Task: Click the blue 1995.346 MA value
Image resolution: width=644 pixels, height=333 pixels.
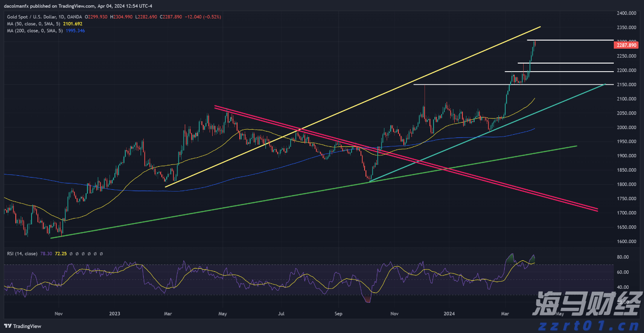Action: (x=75, y=31)
